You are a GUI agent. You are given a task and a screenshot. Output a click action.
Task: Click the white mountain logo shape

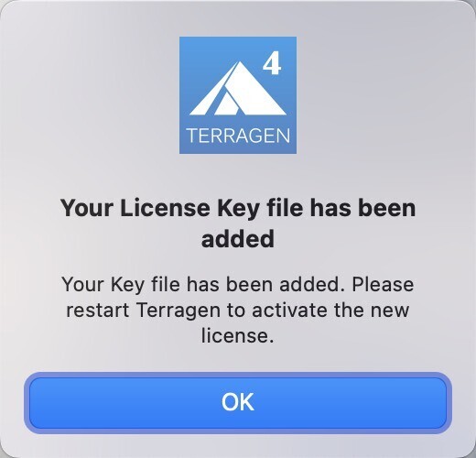click(x=238, y=88)
